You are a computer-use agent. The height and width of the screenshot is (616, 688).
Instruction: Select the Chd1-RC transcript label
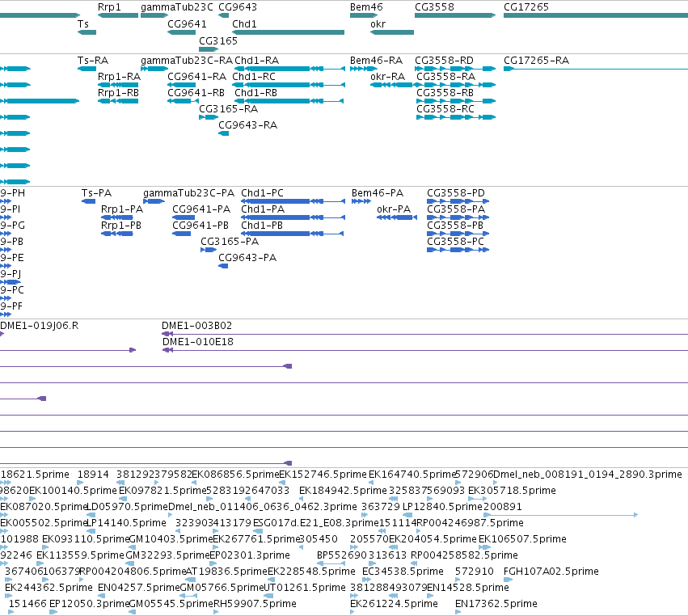pos(254,77)
